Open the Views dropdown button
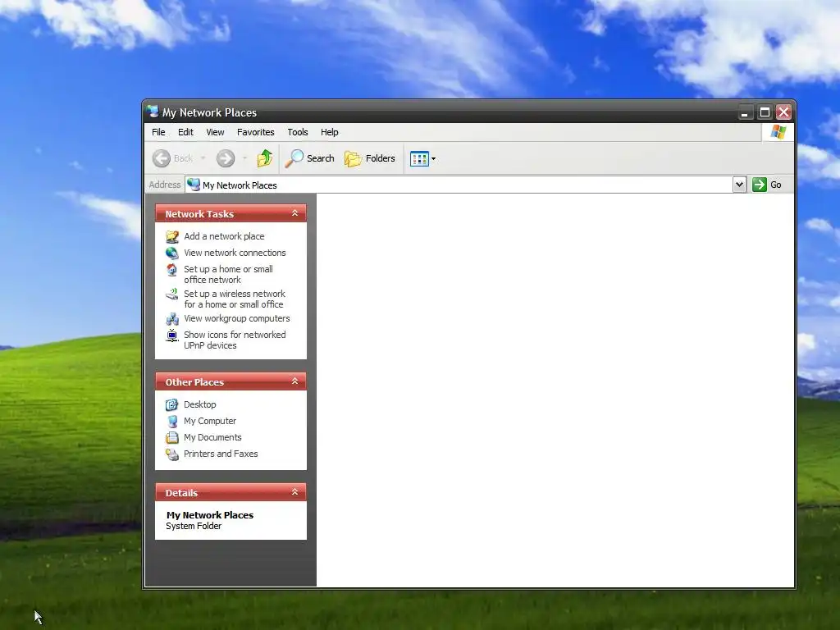 (x=422, y=158)
